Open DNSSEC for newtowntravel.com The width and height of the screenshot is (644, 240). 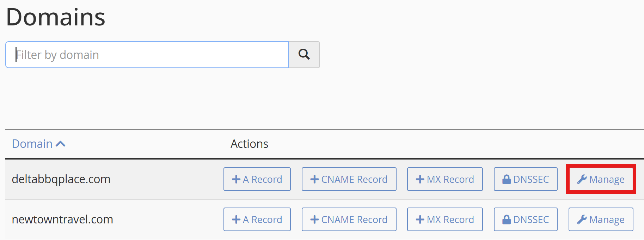526,220
